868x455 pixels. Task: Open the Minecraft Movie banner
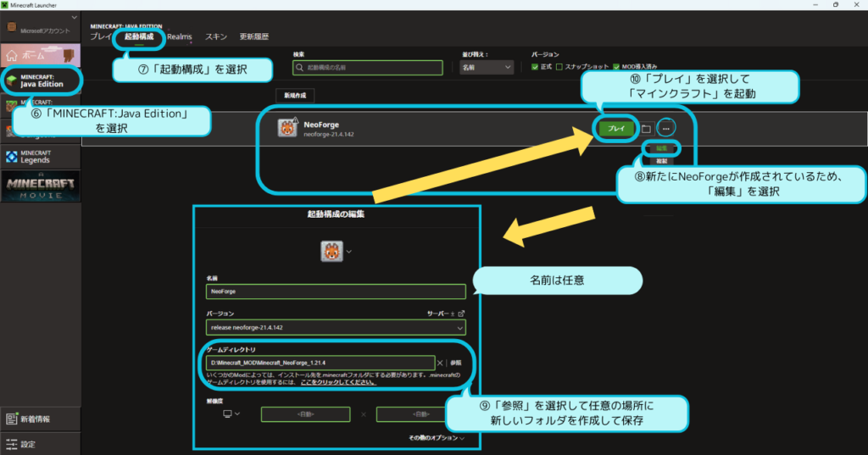point(41,186)
